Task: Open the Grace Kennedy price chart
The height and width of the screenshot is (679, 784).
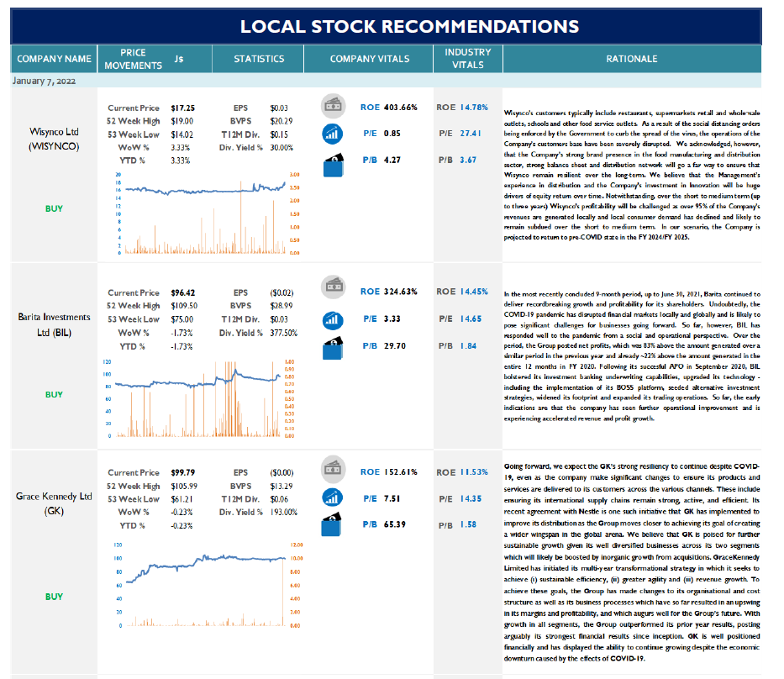Action: (208, 585)
